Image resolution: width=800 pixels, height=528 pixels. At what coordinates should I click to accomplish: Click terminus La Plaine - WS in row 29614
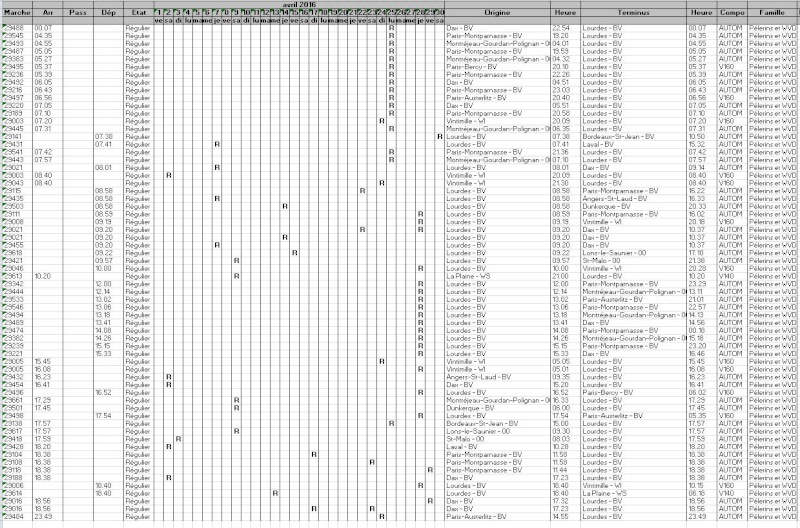(604, 493)
